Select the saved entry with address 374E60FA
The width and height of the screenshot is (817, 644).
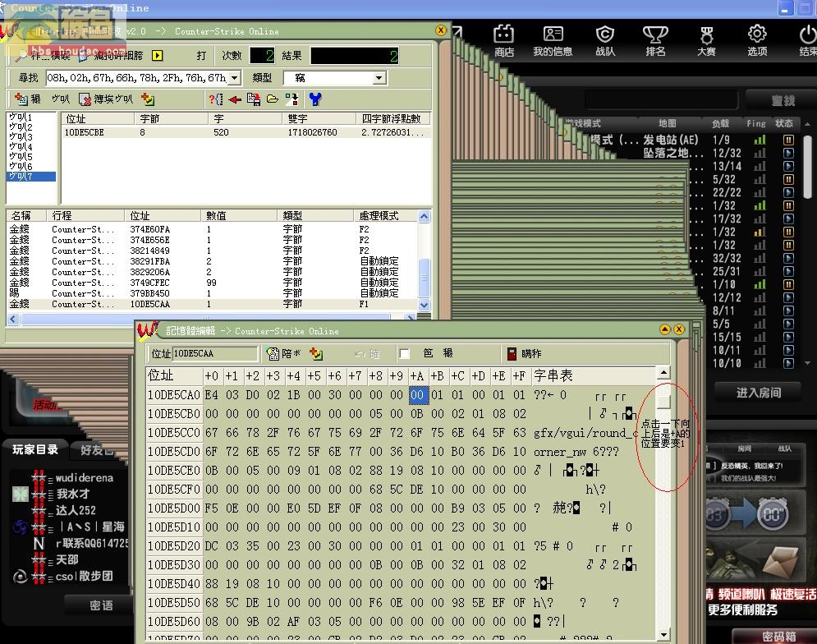click(x=212, y=229)
